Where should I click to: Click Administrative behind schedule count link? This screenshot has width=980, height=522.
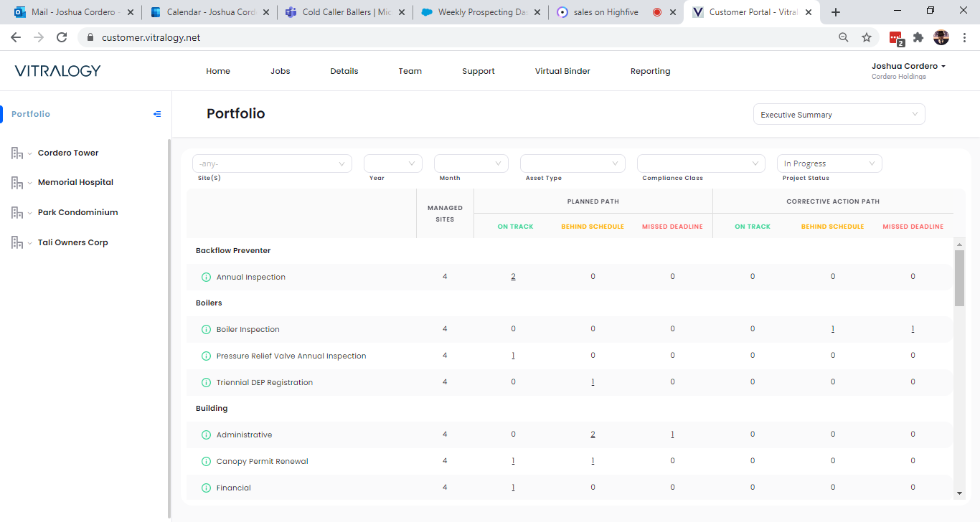[x=593, y=435]
